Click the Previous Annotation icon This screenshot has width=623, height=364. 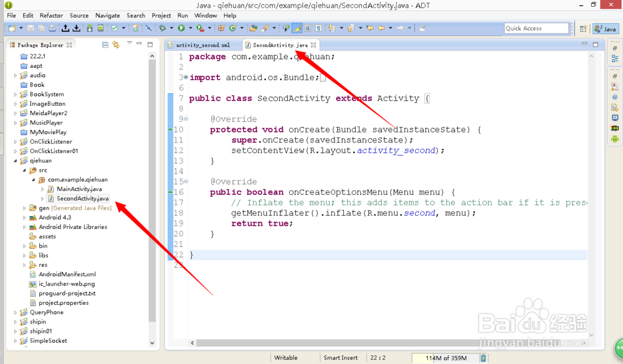350,28
